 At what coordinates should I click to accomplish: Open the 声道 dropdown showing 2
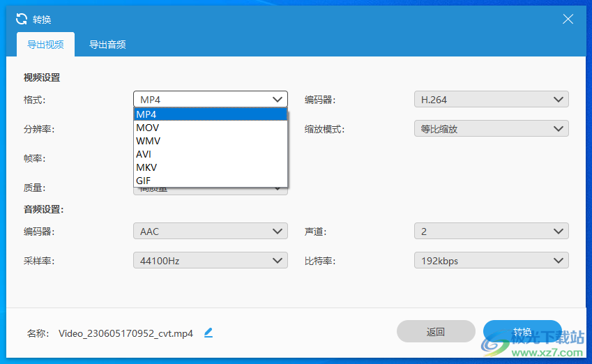(x=491, y=231)
